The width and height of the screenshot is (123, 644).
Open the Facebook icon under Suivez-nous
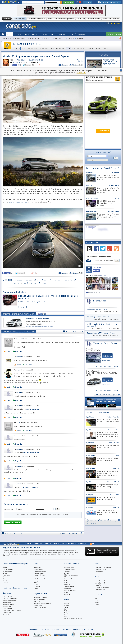pos(96,249)
